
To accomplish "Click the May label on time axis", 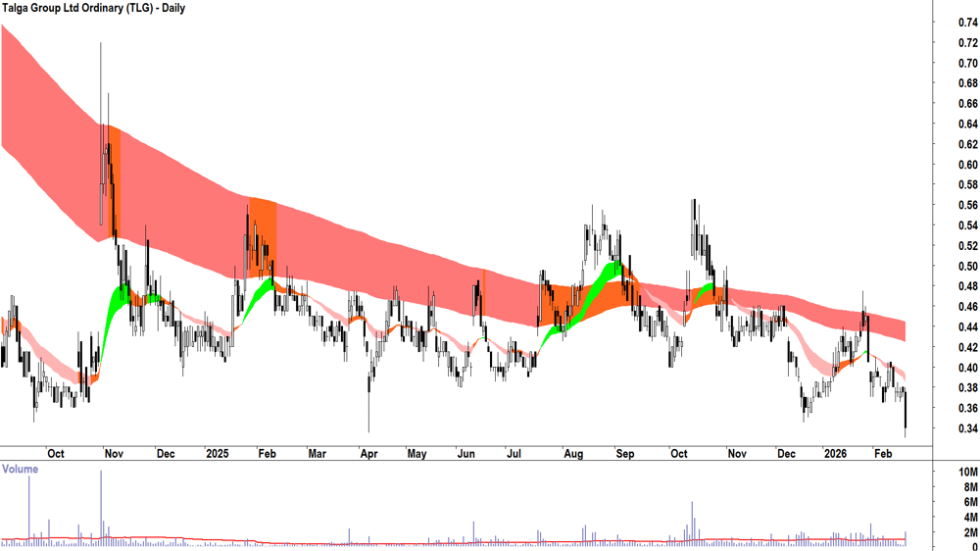I will (x=416, y=453).
